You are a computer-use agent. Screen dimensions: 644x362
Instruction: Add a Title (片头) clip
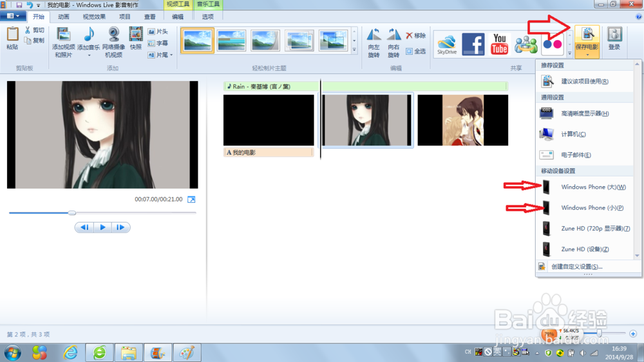point(158,32)
